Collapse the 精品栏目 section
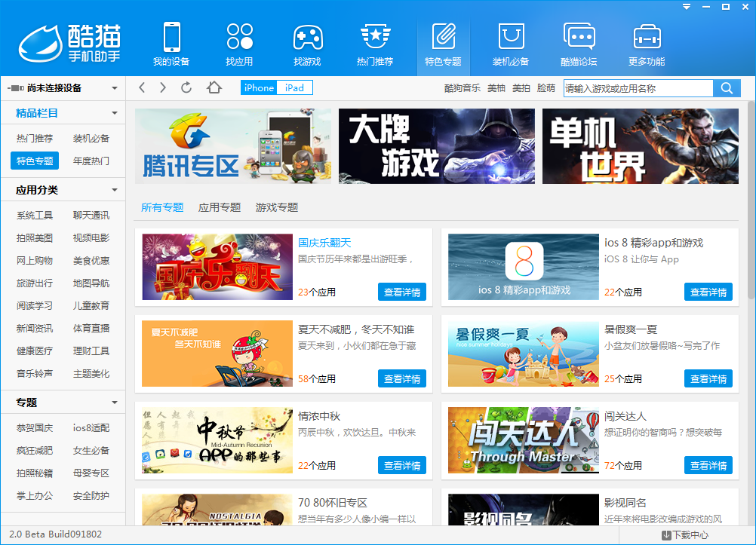Viewport: 756px width, 545px height. click(115, 113)
